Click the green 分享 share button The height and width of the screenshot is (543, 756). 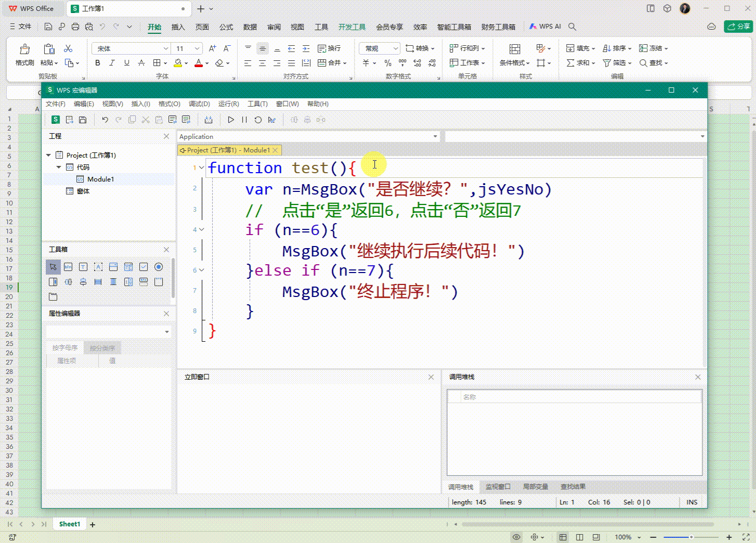tap(738, 27)
